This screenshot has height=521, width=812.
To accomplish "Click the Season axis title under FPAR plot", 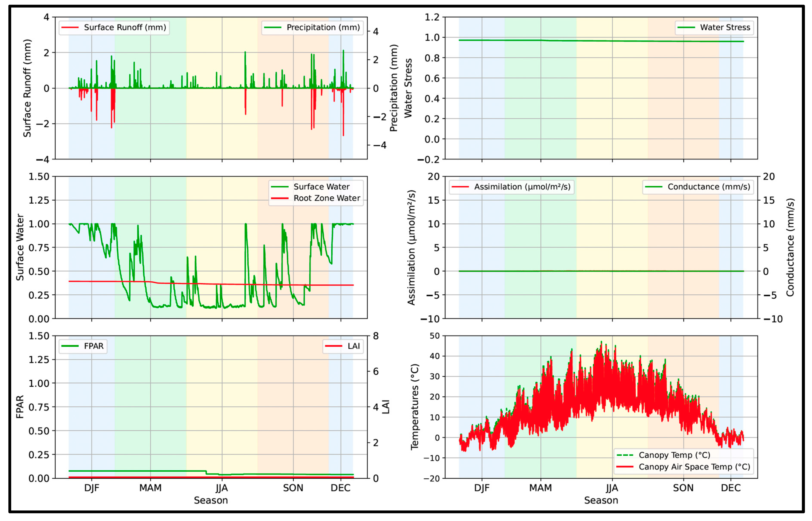I will point(211,500).
